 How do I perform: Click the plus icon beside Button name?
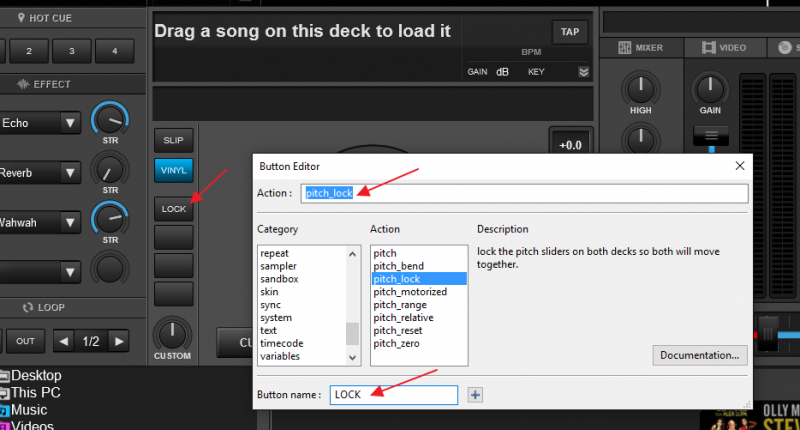(x=475, y=395)
